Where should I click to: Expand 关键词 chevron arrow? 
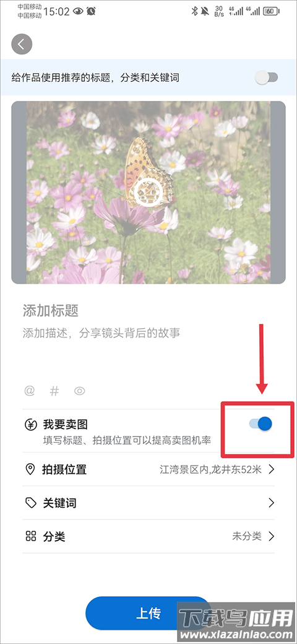pos(271,503)
